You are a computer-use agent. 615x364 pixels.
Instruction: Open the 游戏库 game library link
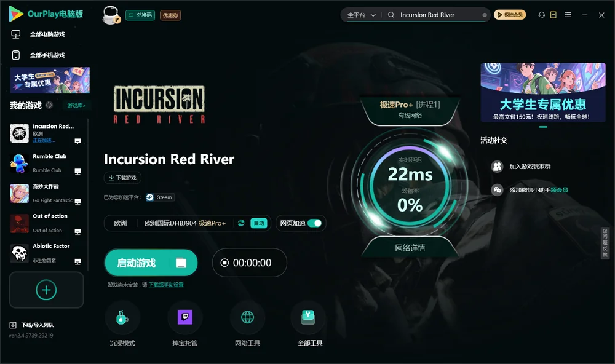(76, 106)
